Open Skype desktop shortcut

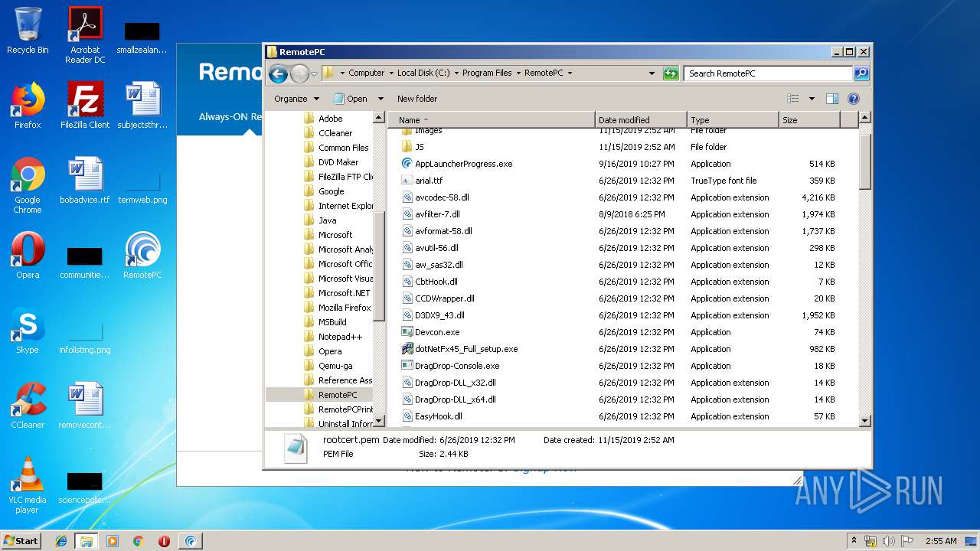click(x=28, y=331)
